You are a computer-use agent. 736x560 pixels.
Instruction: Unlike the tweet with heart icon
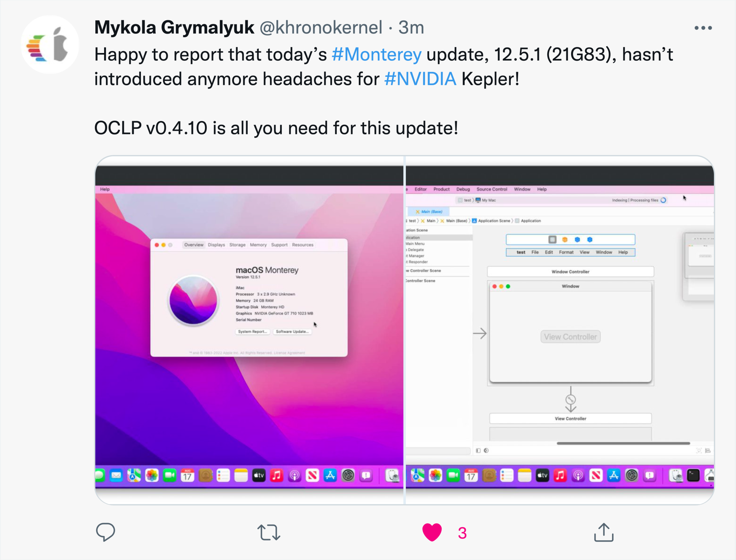pos(432,532)
